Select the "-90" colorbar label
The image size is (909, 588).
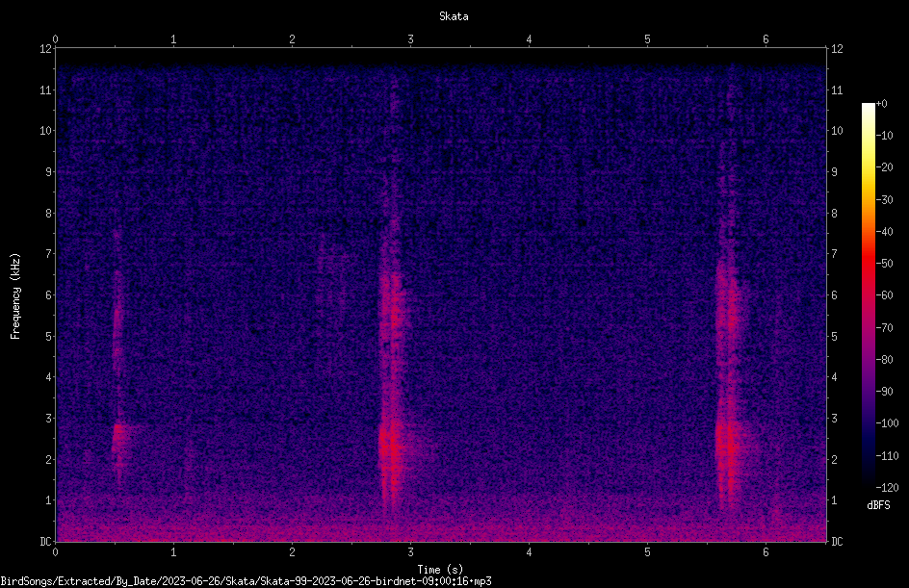(x=885, y=392)
